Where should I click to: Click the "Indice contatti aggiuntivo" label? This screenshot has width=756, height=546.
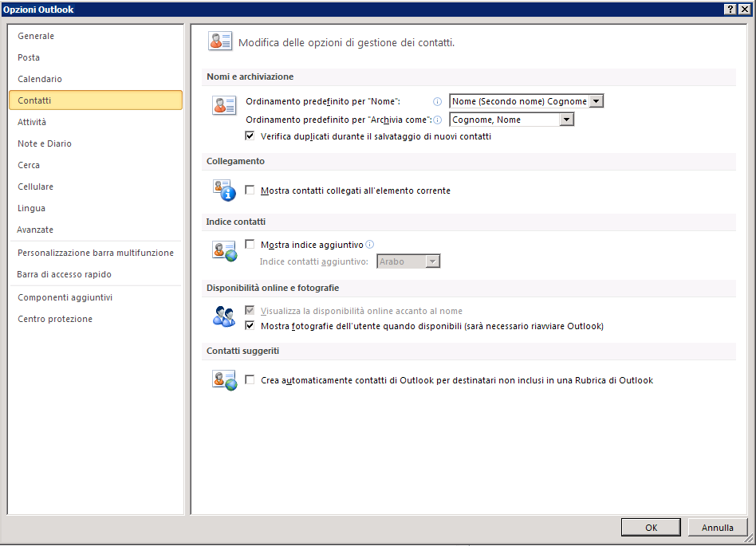pyautogui.click(x=314, y=261)
